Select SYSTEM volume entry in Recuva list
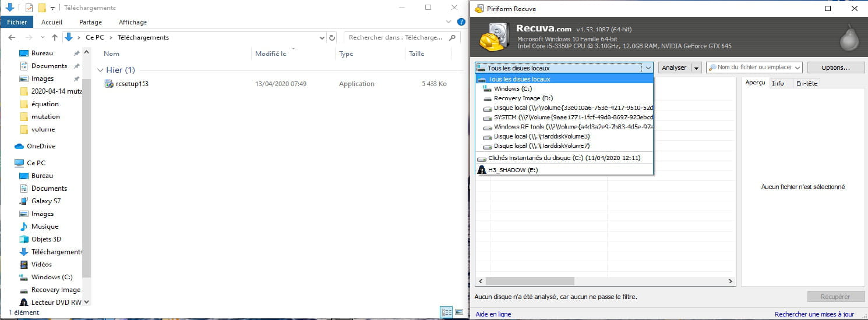The width and height of the screenshot is (868, 320). (564, 117)
